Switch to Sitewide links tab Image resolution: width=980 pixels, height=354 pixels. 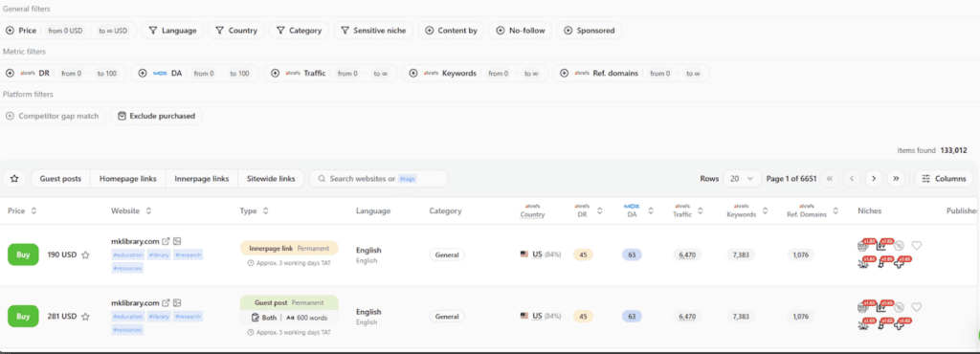tap(271, 179)
